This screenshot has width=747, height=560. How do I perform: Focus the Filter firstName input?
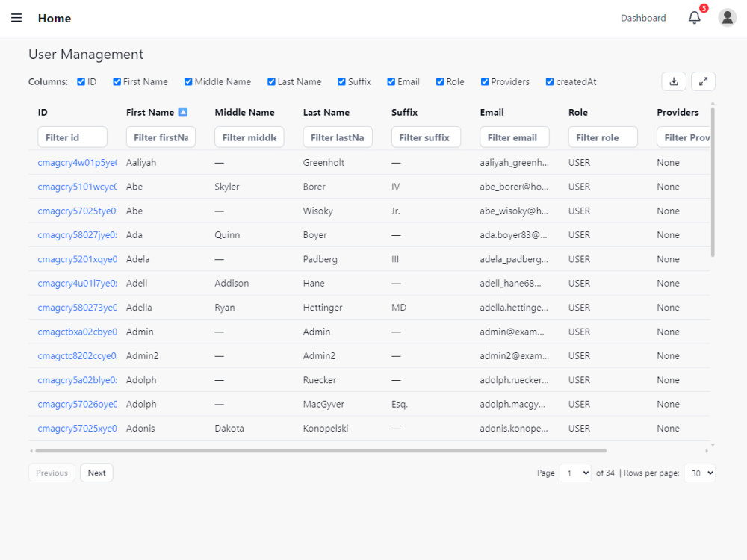[x=161, y=137]
